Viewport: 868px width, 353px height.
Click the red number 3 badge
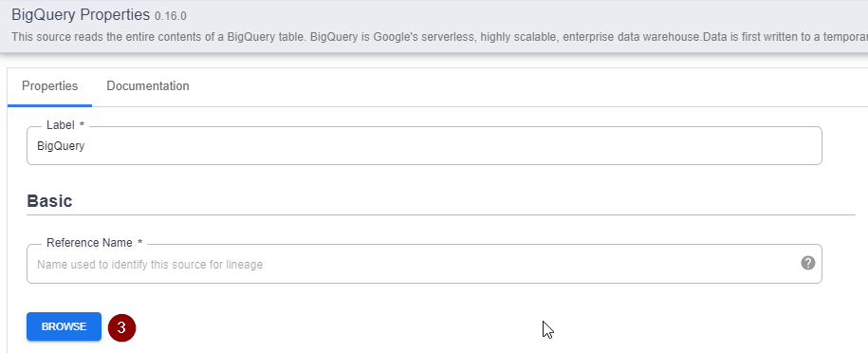pyautogui.click(x=121, y=327)
